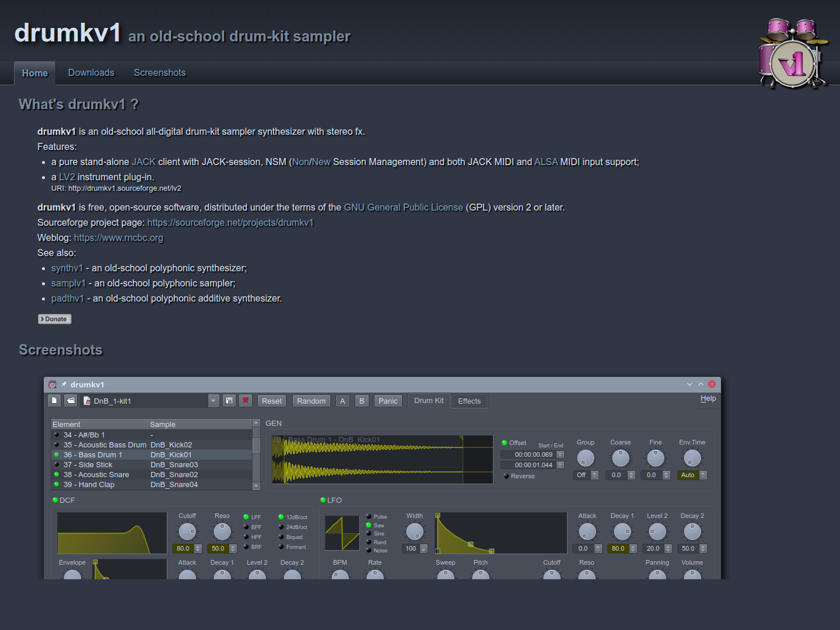Select the BPF filter type
Screen dimensions: 840x630
point(253,527)
